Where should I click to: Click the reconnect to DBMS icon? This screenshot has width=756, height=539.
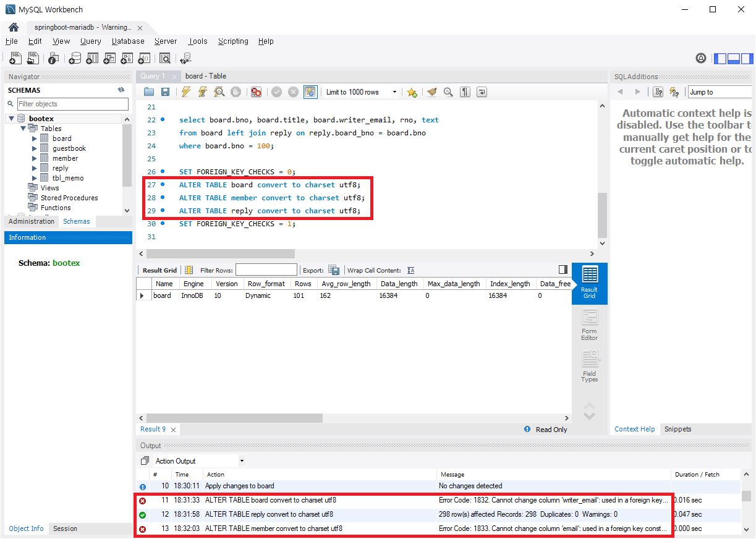pyautogui.click(x=185, y=58)
